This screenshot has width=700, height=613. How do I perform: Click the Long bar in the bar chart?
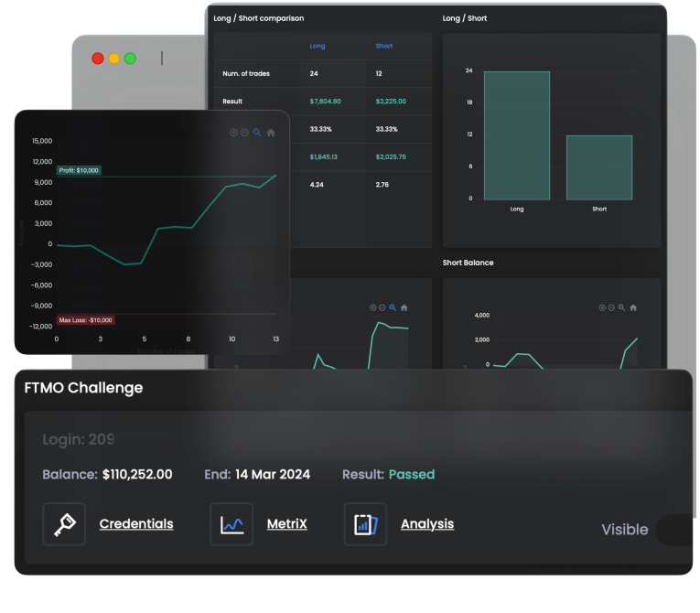coord(516,135)
